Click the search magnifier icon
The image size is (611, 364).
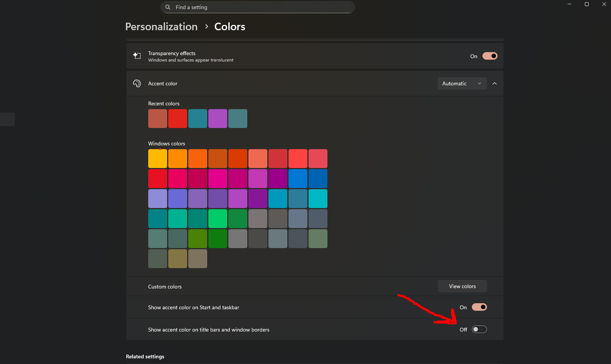167,7
